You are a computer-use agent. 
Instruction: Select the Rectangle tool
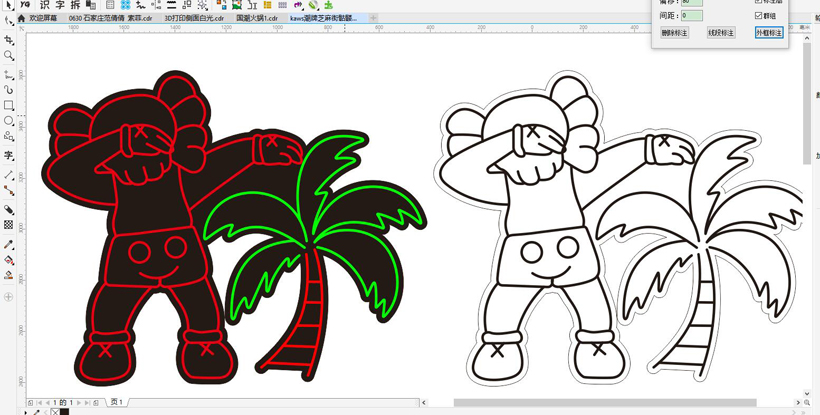click(x=8, y=105)
